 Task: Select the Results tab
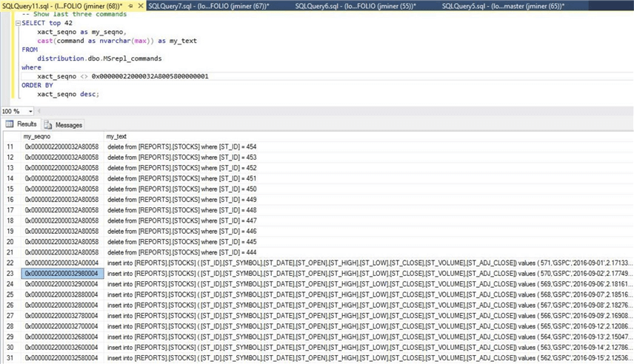pos(27,124)
